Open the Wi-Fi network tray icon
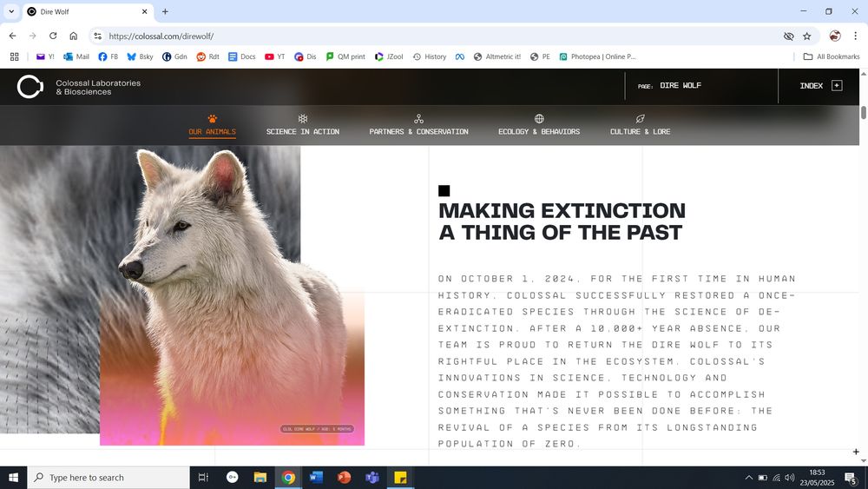The width and height of the screenshot is (868, 489). [x=776, y=478]
